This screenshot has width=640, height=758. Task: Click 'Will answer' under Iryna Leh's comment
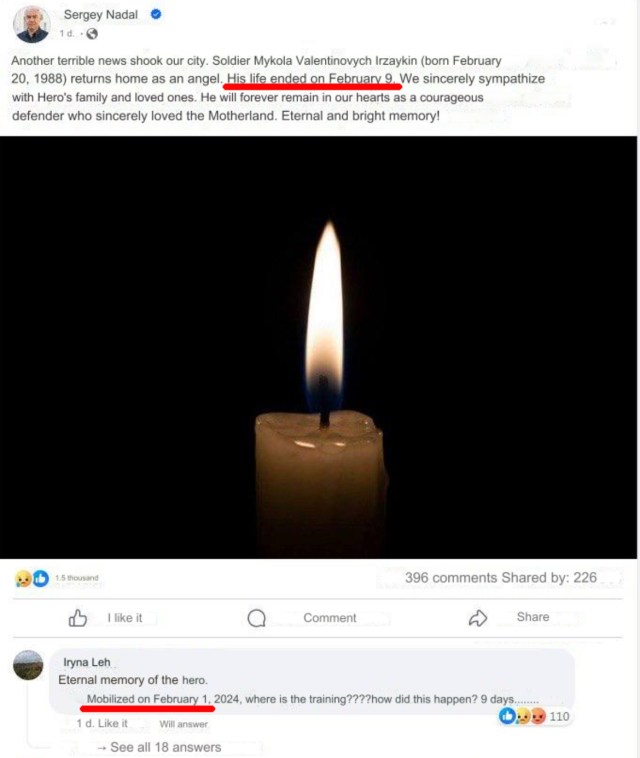[183, 724]
